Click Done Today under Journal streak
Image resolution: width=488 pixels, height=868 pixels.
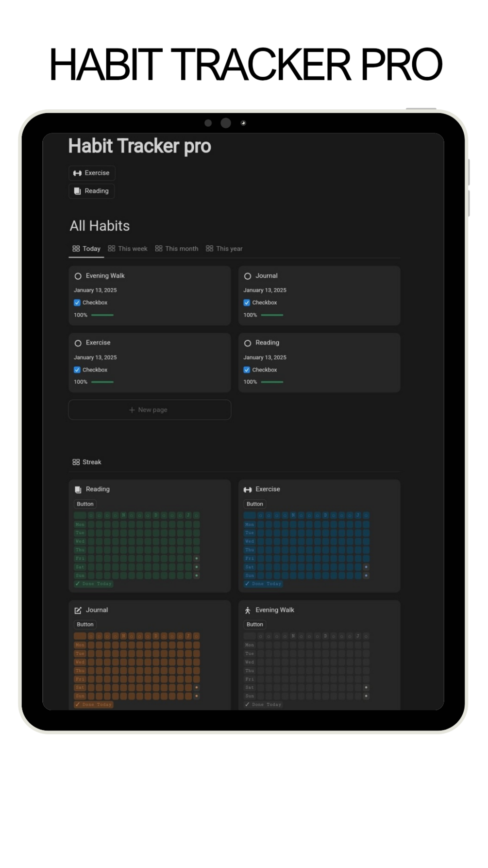(x=93, y=704)
